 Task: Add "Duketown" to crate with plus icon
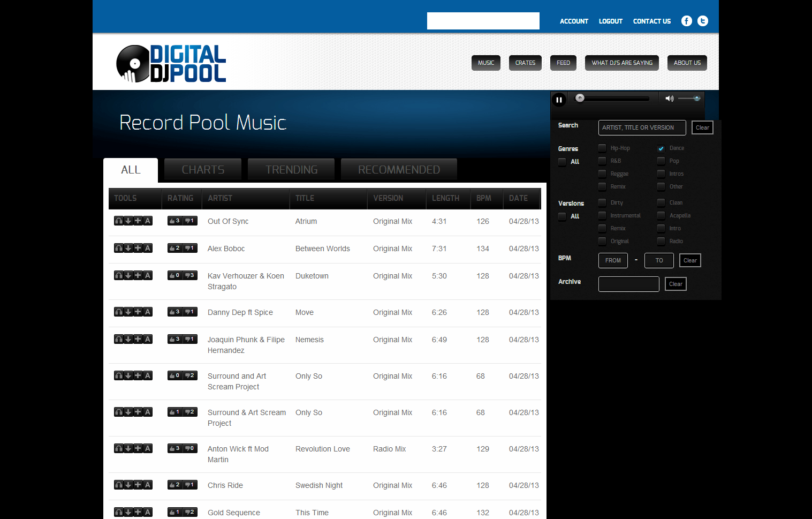[x=138, y=275]
